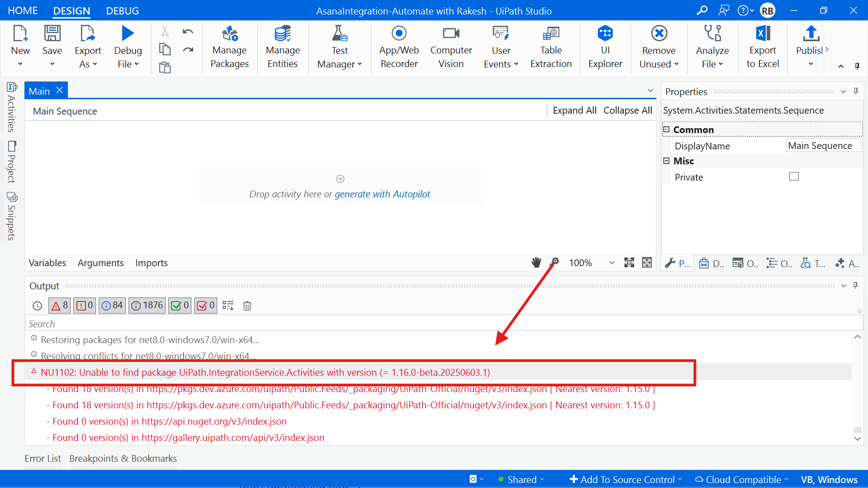Toggle the errors filter showing 8

point(59,306)
